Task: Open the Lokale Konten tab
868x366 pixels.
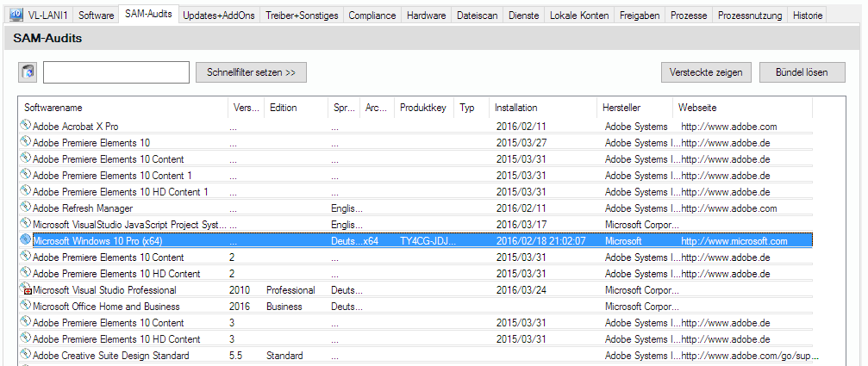Action: tap(579, 15)
